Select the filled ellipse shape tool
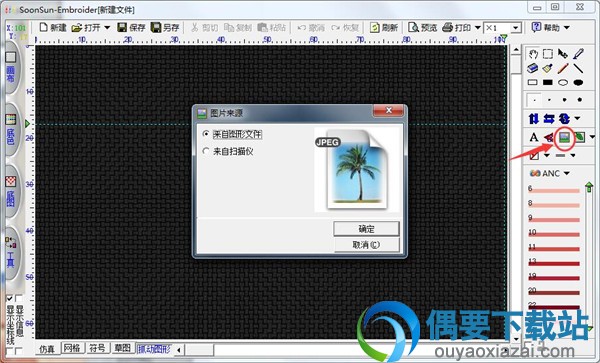Screen dimensions: 600x363 (x=578, y=82)
